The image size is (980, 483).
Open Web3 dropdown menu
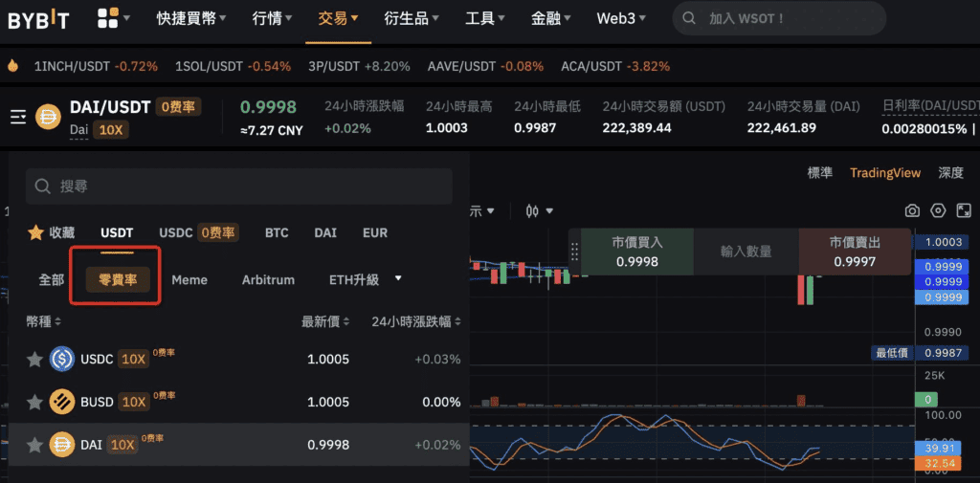[x=621, y=18]
